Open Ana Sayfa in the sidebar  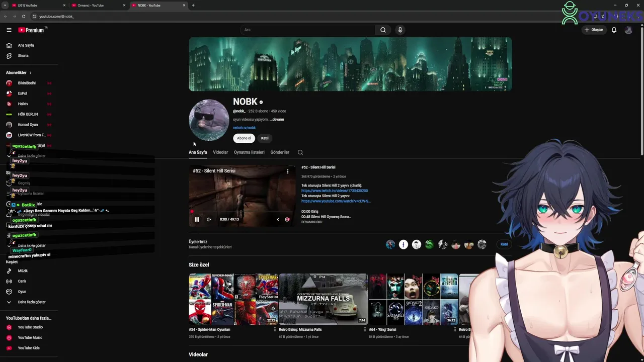pos(26,45)
